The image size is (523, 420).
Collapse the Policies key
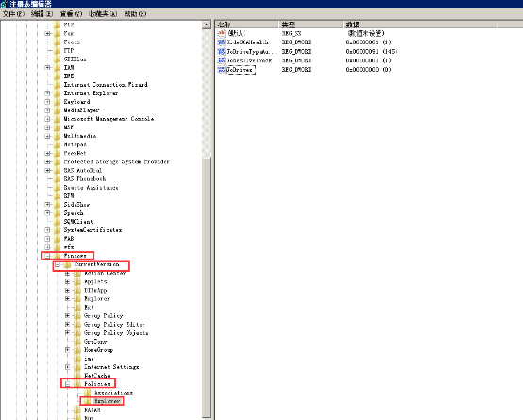coord(67,384)
